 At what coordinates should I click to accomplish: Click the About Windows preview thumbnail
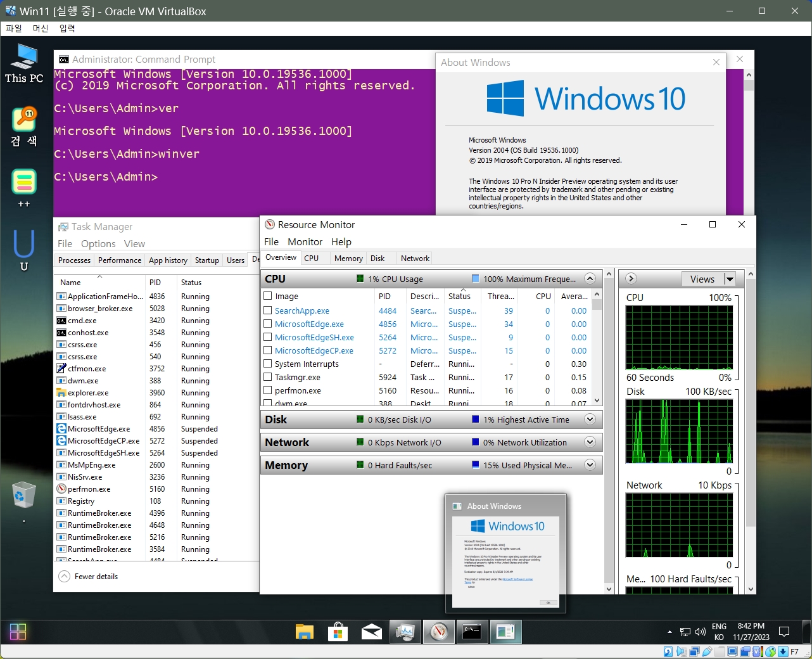click(x=505, y=563)
